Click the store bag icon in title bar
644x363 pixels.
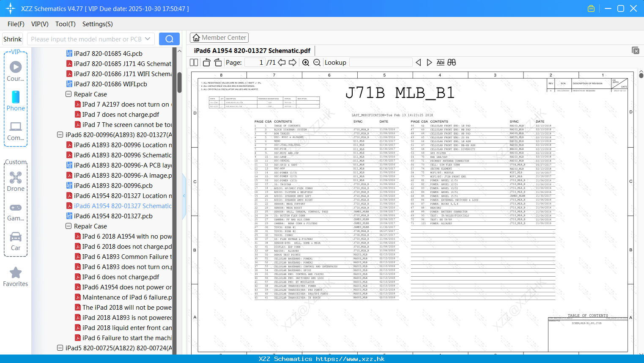[591, 8]
